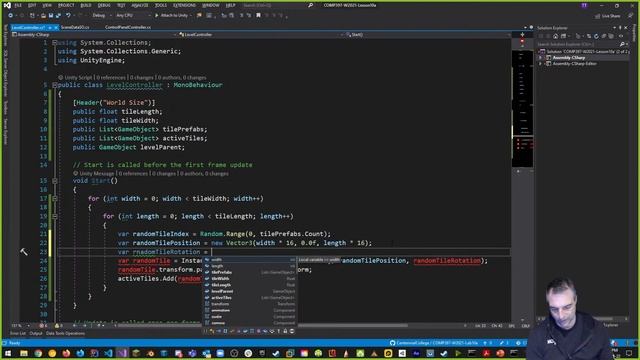Image resolution: width=640 pixels, height=360 pixels.
Task: Open the Output tab
Action: tap(36, 333)
